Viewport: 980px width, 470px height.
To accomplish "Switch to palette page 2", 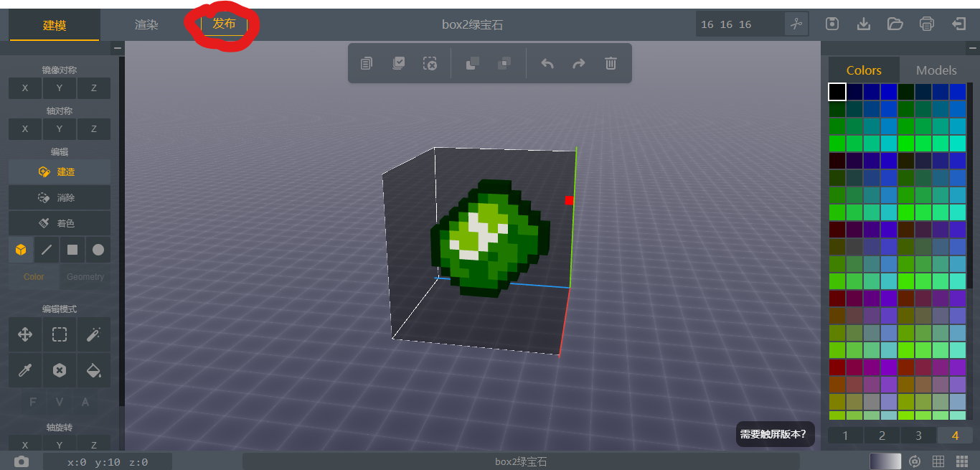I will tap(882, 436).
